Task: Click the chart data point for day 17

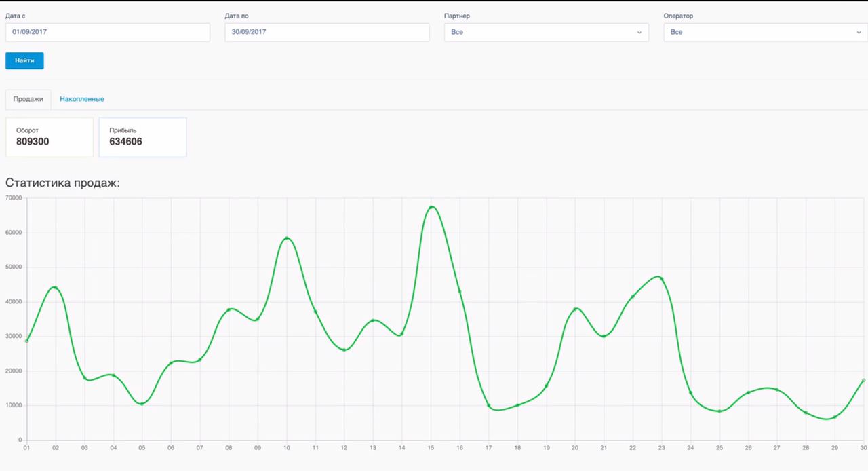Action: 488,406
